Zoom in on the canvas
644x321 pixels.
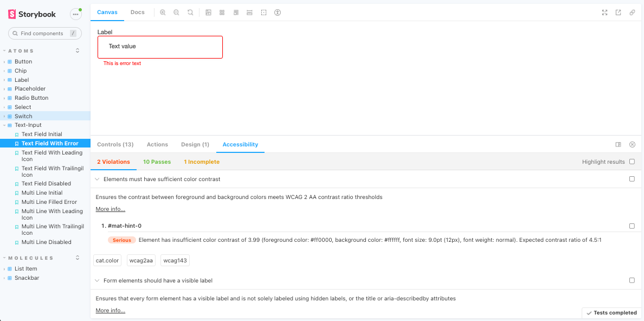coord(163,12)
